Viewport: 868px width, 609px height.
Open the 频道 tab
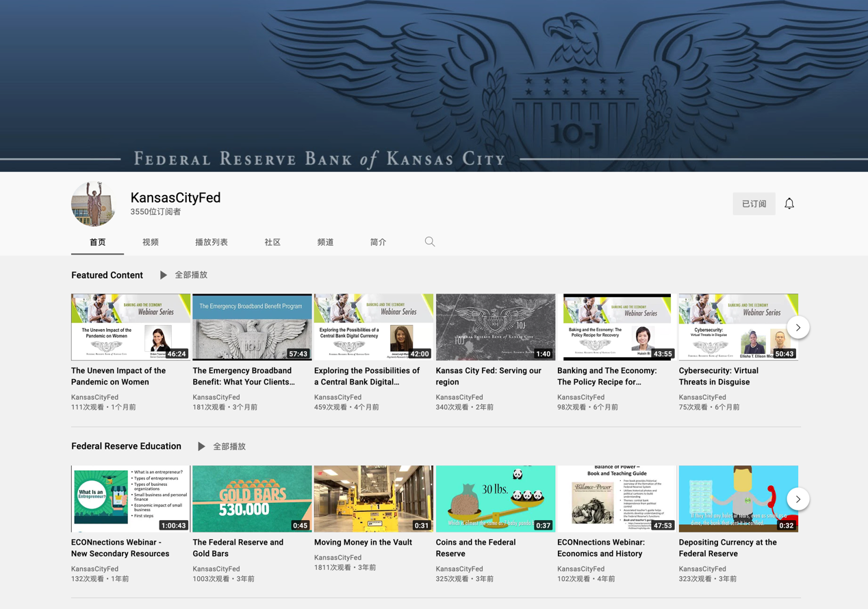point(325,242)
